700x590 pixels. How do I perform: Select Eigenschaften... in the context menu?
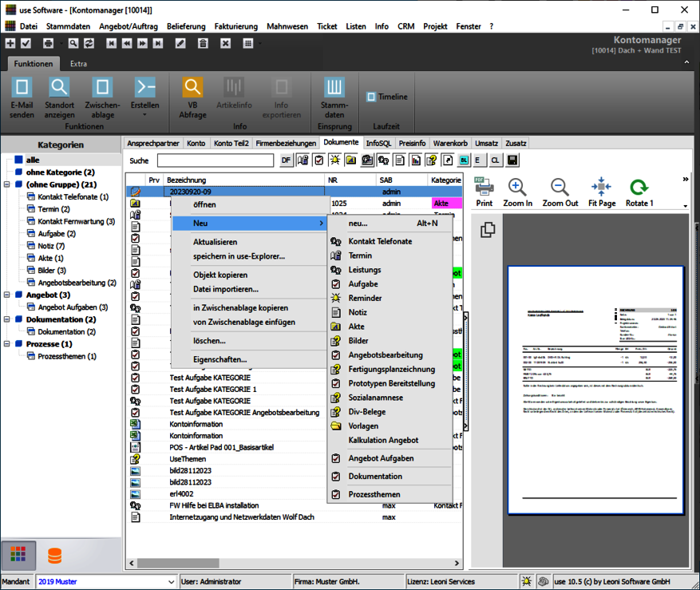pos(220,359)
